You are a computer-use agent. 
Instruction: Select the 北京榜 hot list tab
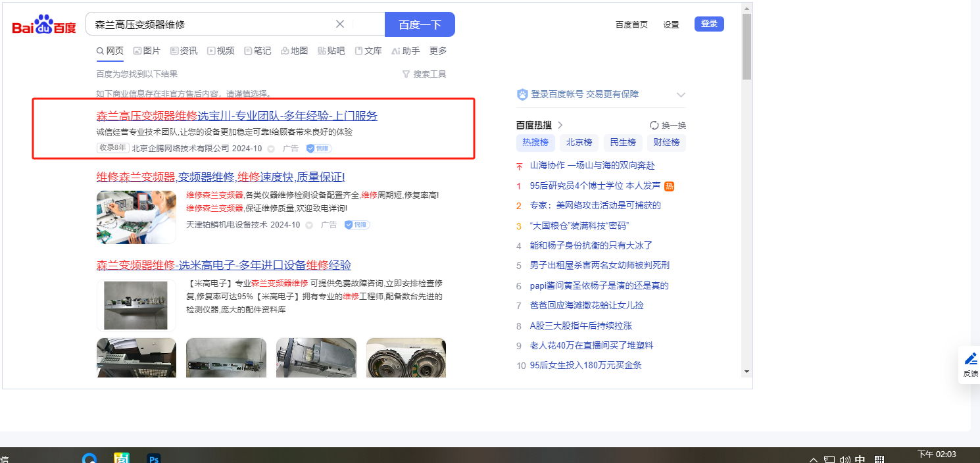click(x=579, y=142)
